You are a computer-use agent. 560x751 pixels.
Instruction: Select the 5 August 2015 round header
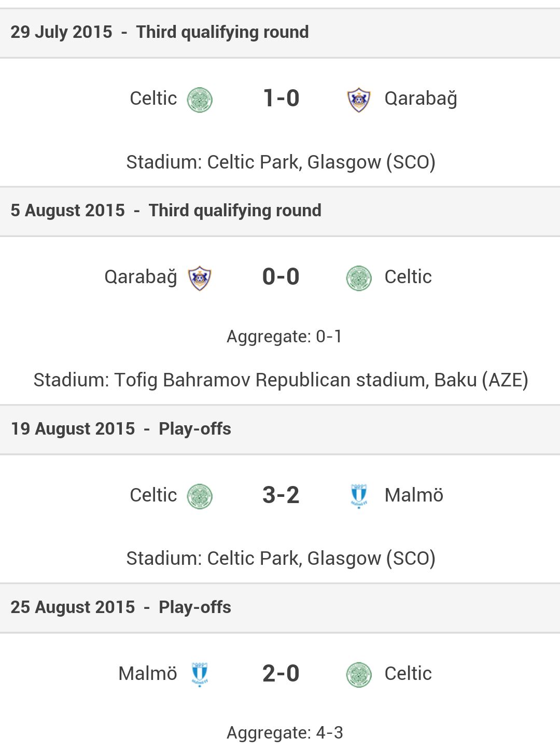pos(166,211)
